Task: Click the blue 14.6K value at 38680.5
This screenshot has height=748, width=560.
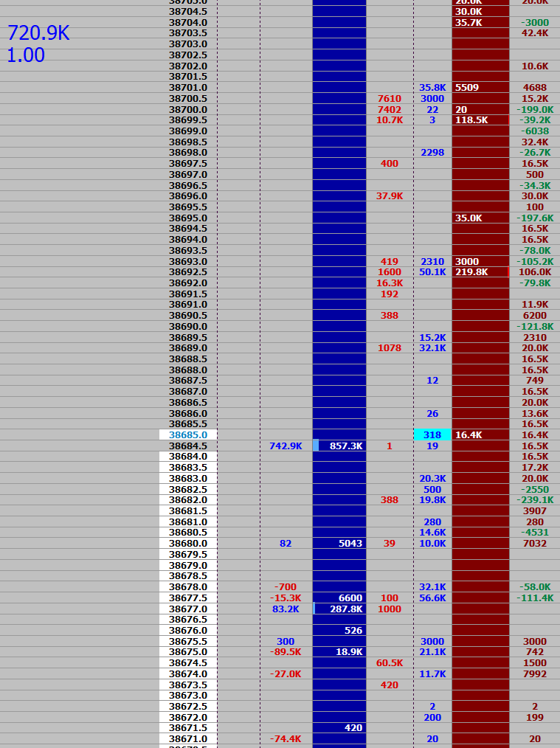Action: (432, 533)
